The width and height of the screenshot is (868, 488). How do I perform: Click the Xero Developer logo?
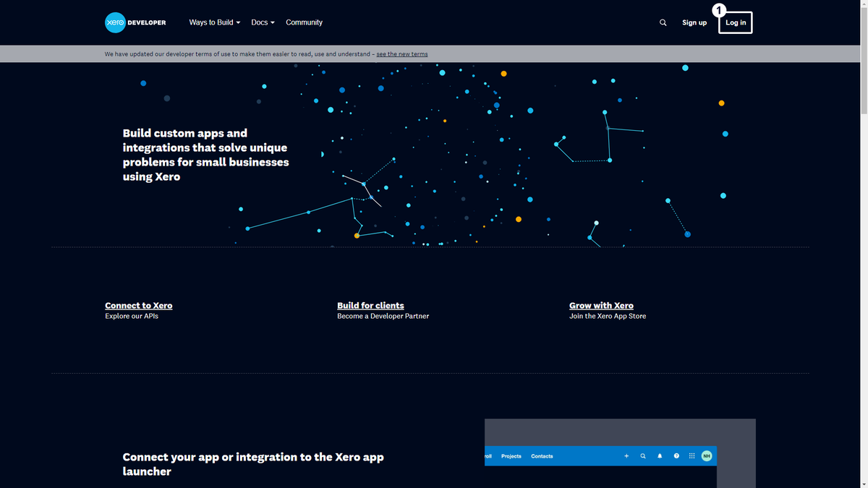[x=135, y=22]
